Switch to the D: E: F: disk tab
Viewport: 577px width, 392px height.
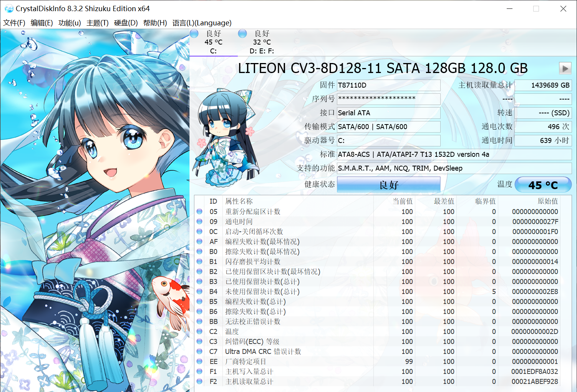coord(262,42)
